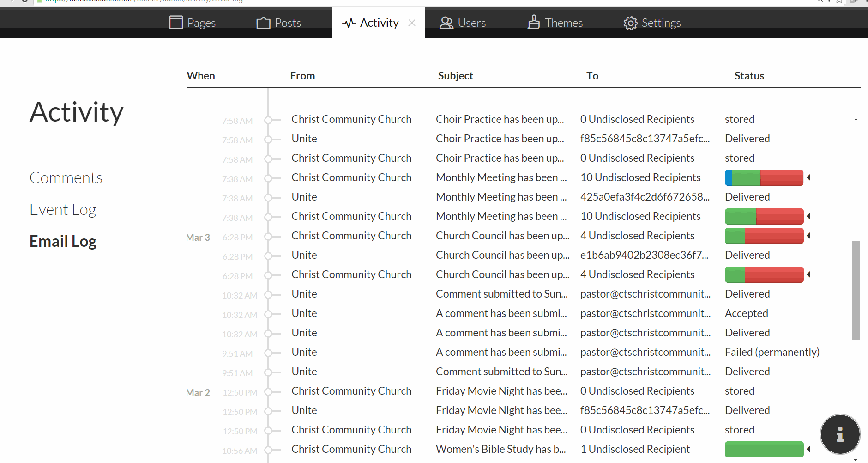
Task: Select the Email Log section
Action: [63, 241]
